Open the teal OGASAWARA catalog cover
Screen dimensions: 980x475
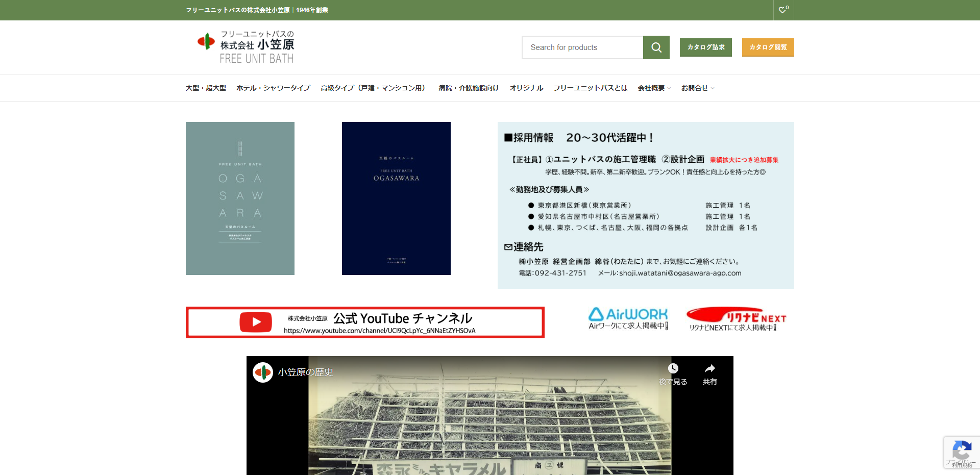pos(240,198)
